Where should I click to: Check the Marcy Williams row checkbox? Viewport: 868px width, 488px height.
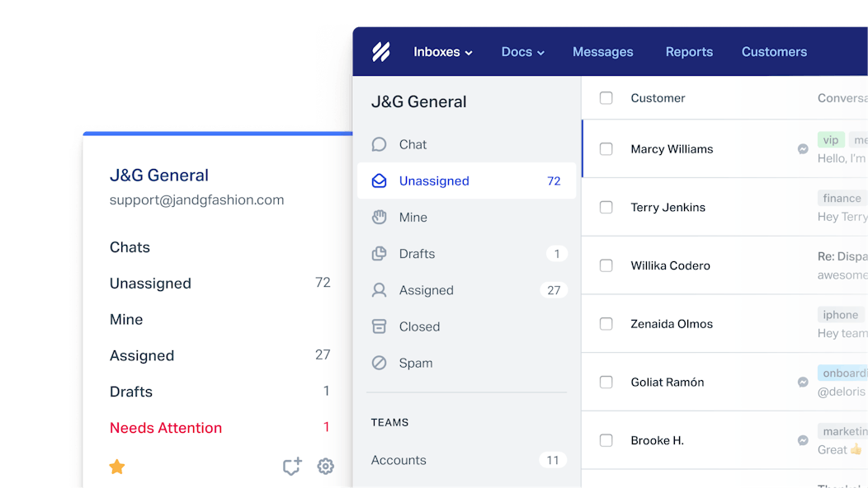[606, 149]
